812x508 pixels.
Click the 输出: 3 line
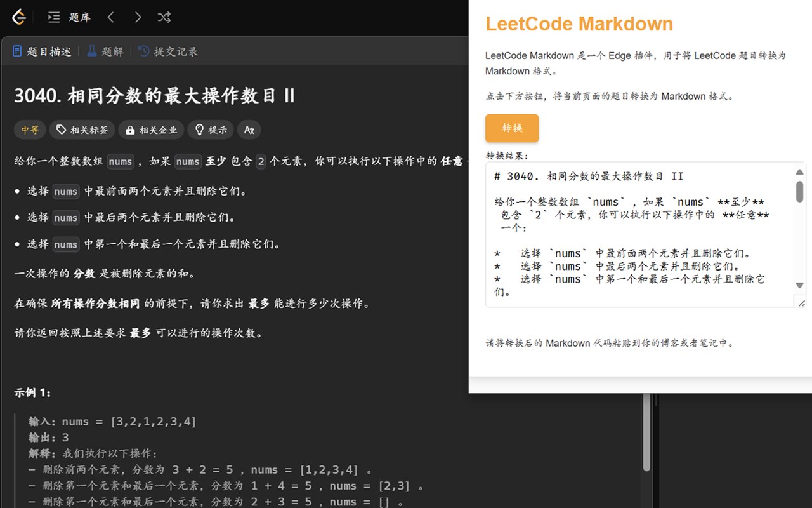coord(48,438)
